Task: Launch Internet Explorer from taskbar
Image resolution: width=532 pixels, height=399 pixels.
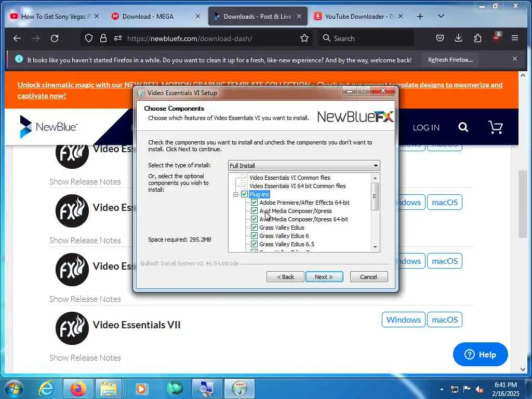Action: (46, 389)
